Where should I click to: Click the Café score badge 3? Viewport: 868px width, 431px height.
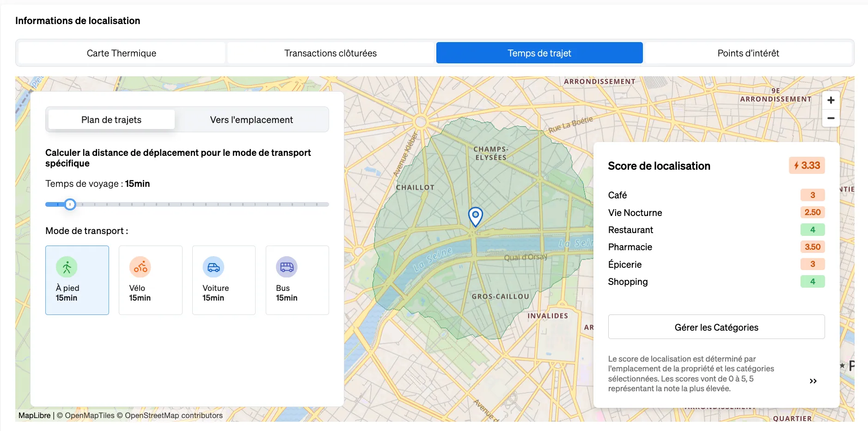pos(813,195)
